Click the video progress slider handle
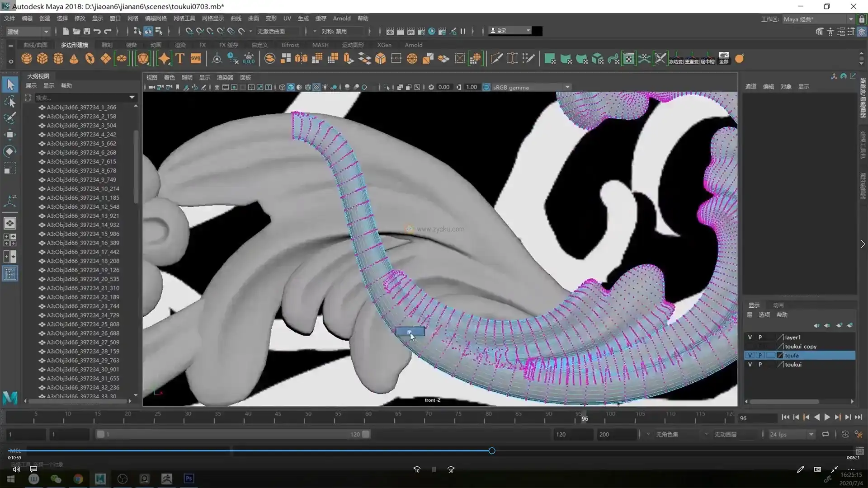The image size is (868, 488). click(492, 451)
